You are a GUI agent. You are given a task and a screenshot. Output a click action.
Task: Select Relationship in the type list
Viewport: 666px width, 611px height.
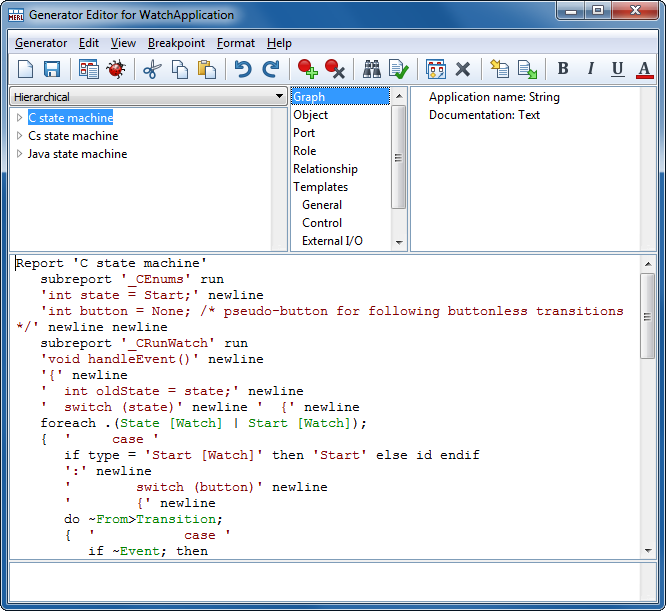[x=325, y=169]
